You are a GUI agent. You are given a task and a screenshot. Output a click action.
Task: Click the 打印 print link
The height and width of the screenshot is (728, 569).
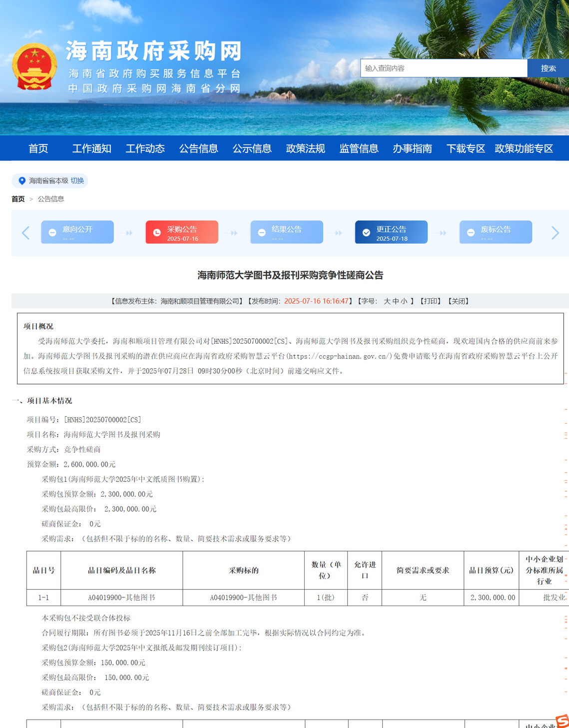click(x=430, y=301)
